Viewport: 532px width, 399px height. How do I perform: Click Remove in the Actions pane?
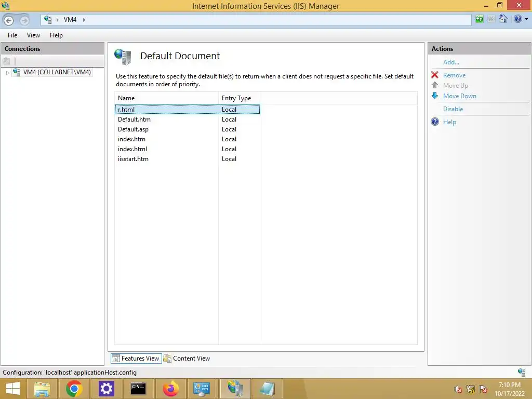[x=454, y=75]
